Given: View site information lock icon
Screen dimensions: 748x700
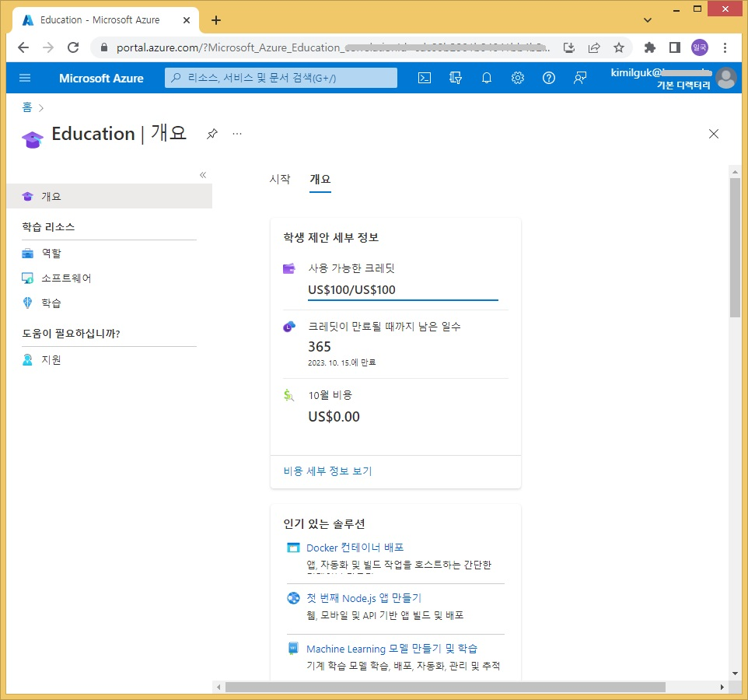Looking at the screenshot, I should [104, 47].
